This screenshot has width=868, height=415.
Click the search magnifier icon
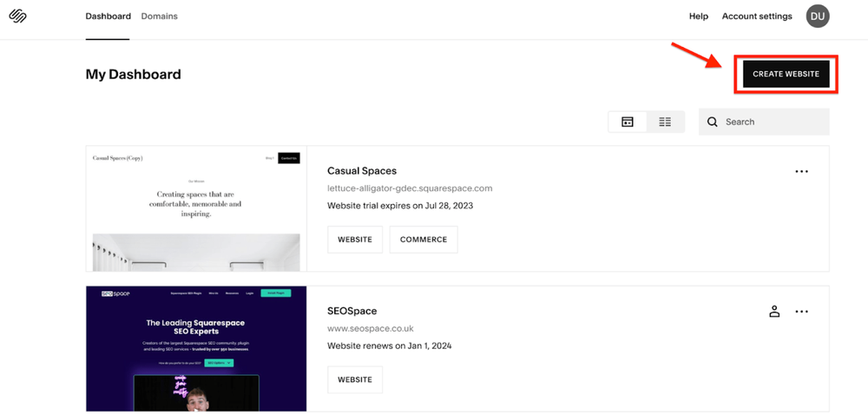pyautogui.click(x=713, y=122)
